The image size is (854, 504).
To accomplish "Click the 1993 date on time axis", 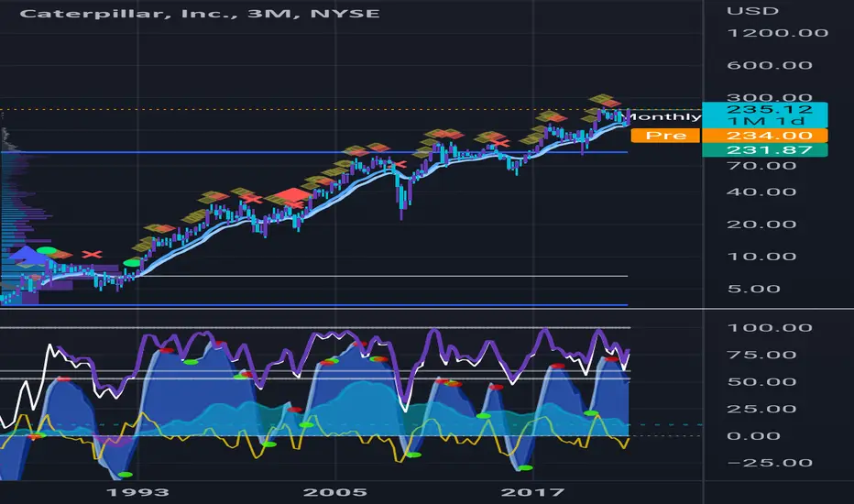I will [x=137, y=493].
